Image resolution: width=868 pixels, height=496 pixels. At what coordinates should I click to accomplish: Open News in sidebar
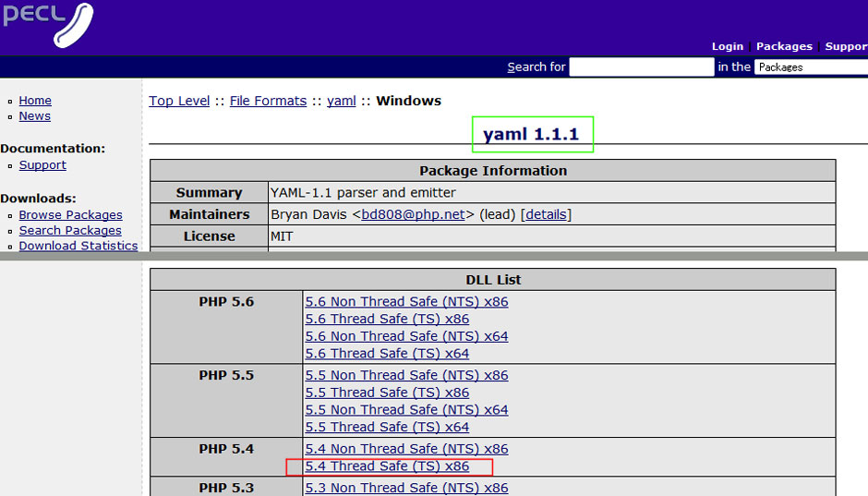[x=35, y=116]
